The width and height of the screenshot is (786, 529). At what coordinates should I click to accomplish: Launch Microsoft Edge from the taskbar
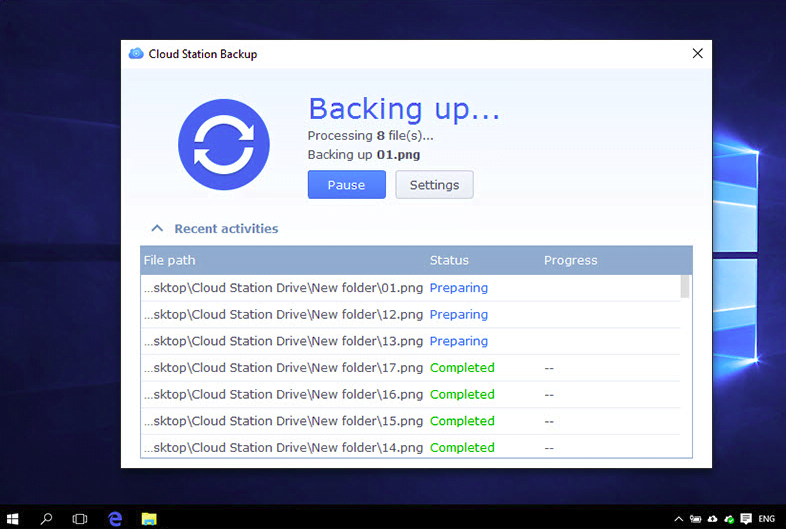point(115,518)
